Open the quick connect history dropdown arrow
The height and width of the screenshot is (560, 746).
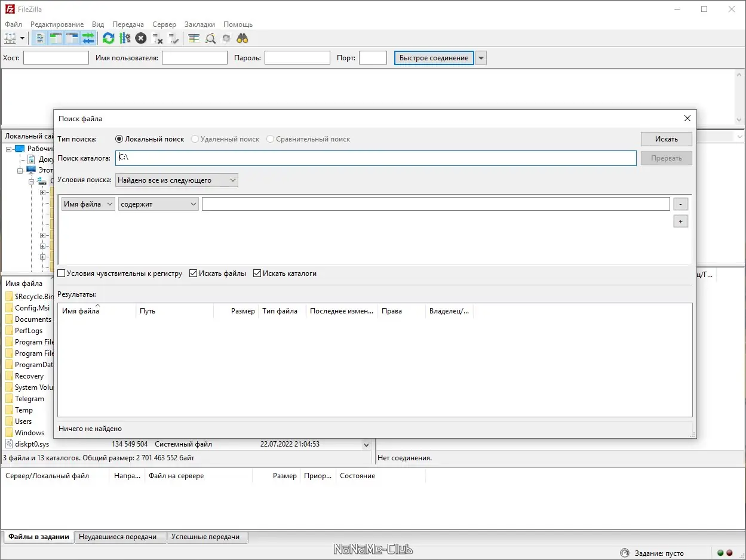point(481,58)
